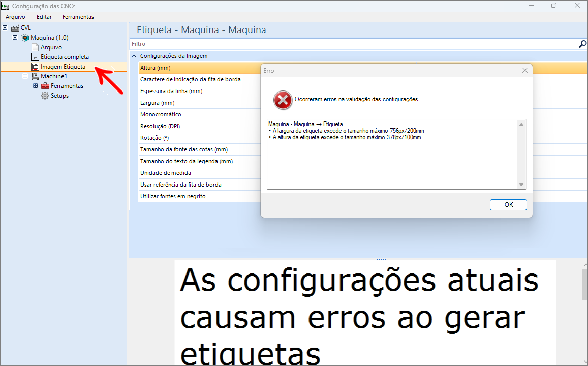Select Utilizar fontes em negrito row
588x366 pixels.
200,196
